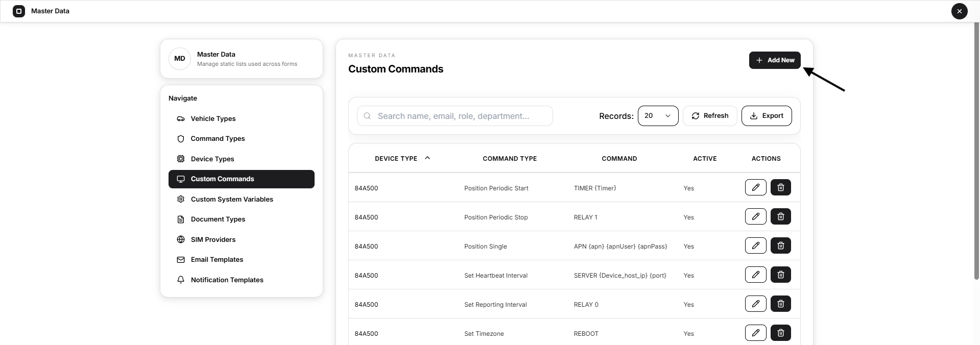Edit the Position Single command row
This screenshot has width=980, height=345.
pos(755,245)
